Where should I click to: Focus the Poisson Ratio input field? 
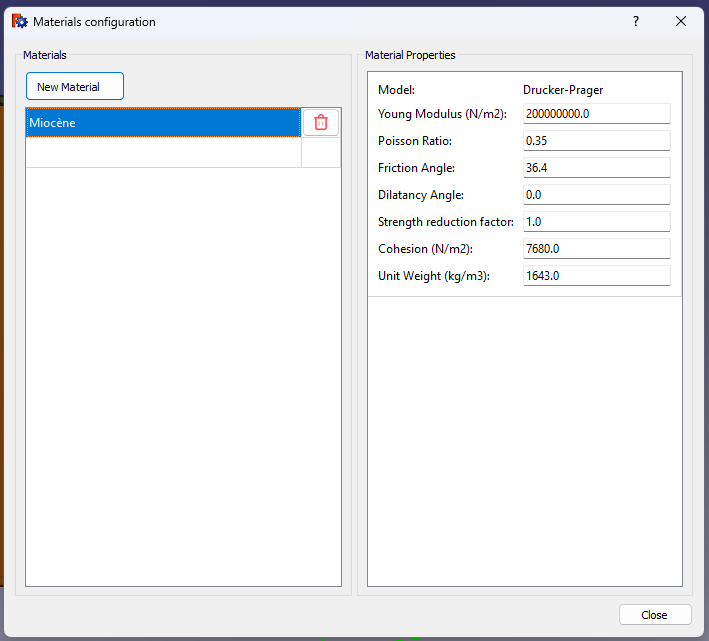pos(596,141)
